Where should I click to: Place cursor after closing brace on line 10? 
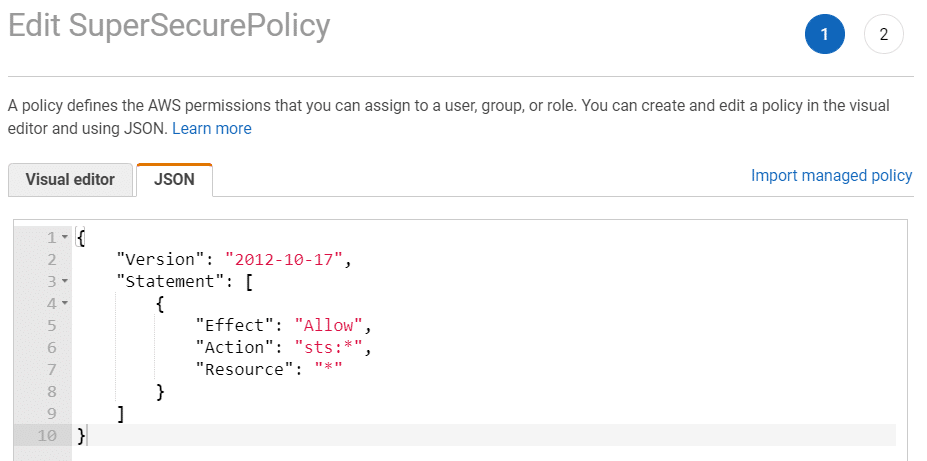tap(87, 436)
